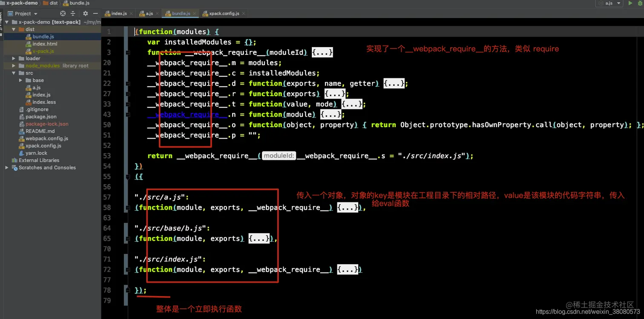Viewport: 644px width, 319px height.
Task: Open the Project panel settings gear
Action: (x=85, y=14)
